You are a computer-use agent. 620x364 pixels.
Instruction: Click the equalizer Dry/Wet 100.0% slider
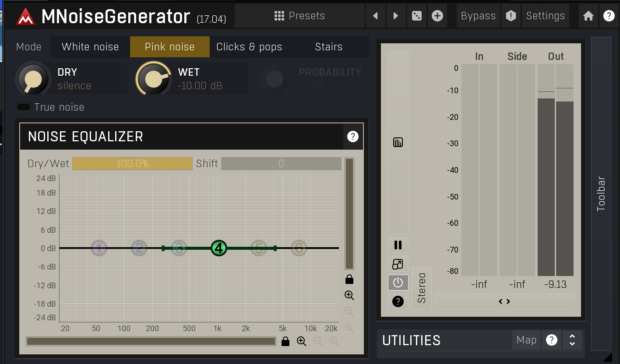pyautogui.click(x=132, y=164)
